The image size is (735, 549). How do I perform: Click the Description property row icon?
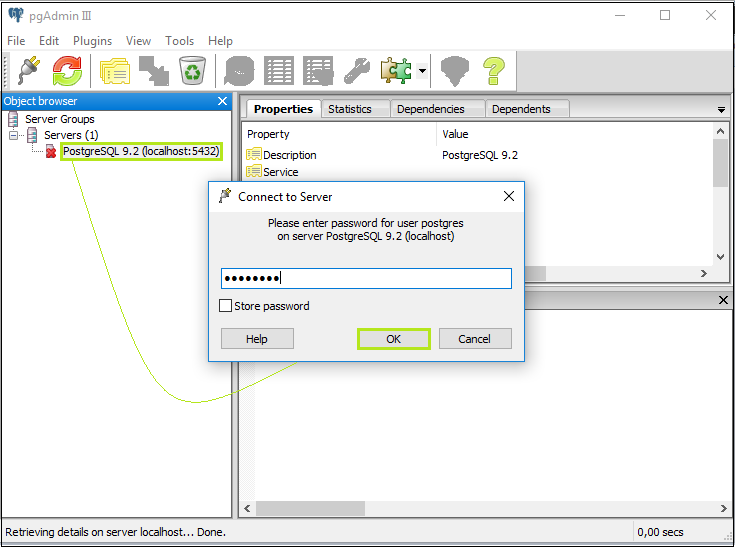[254, 154]
